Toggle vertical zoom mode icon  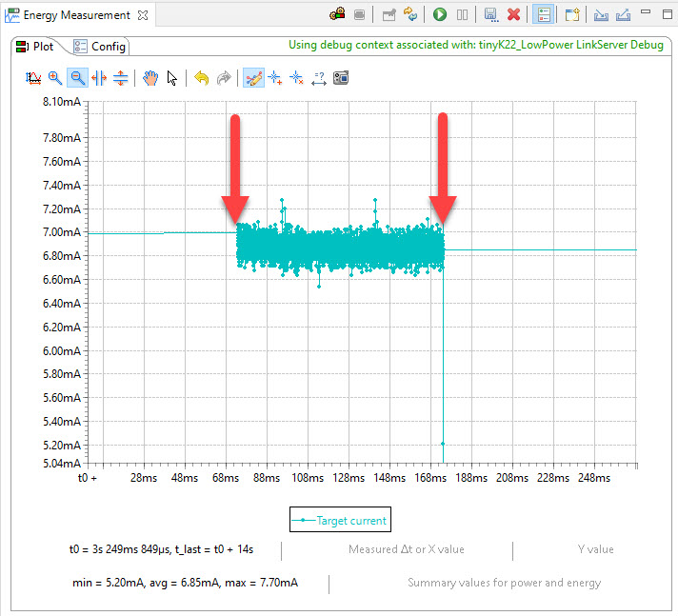(x=121, y=78)
